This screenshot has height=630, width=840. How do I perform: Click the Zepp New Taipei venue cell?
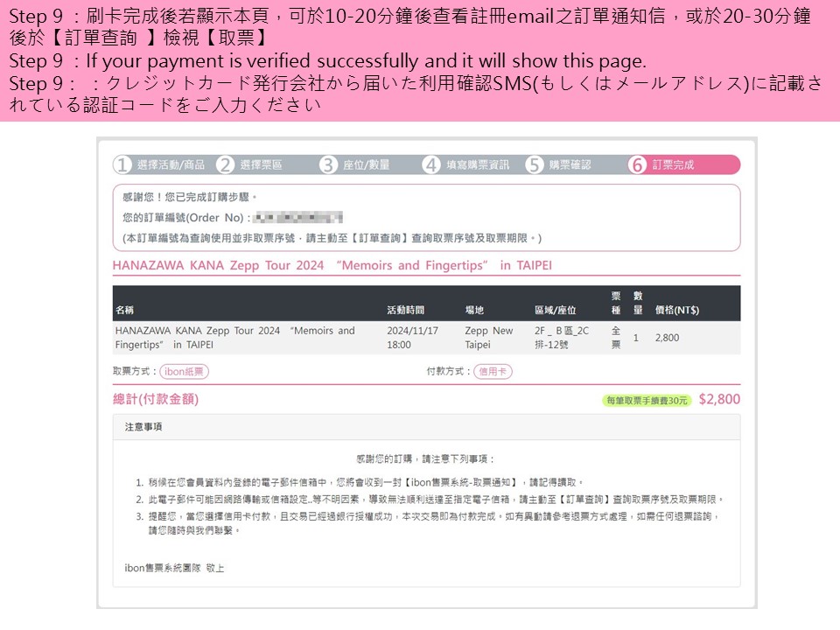tap(489, 338)
